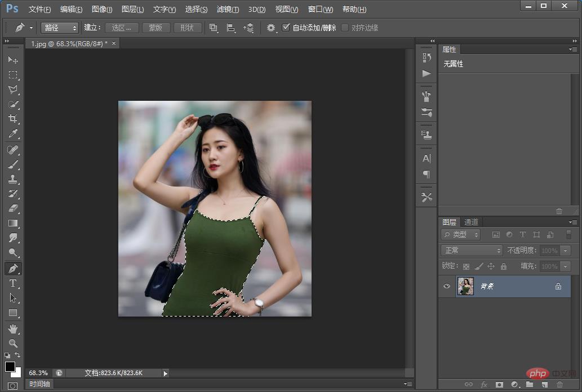Click the black foreground color swatch
582x392 pixels.
click(x=10, y=367)
